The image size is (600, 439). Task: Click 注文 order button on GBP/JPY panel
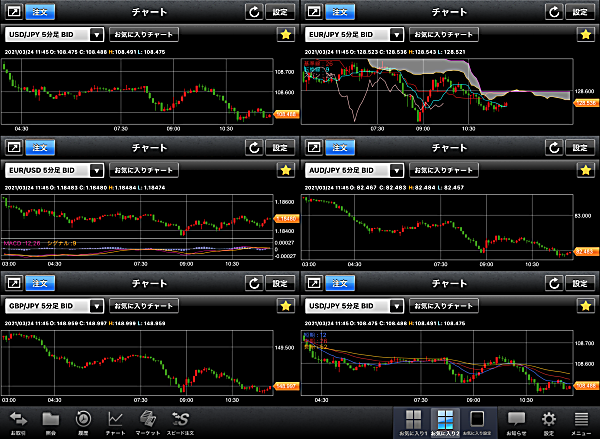click(40, 283)
